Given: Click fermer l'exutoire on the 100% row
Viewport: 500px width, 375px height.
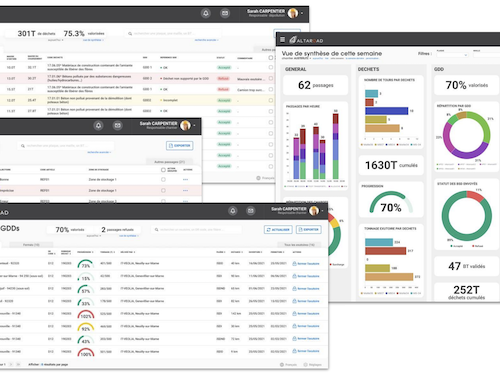Looking at the screenshot, I should click(x=306, y=351).
